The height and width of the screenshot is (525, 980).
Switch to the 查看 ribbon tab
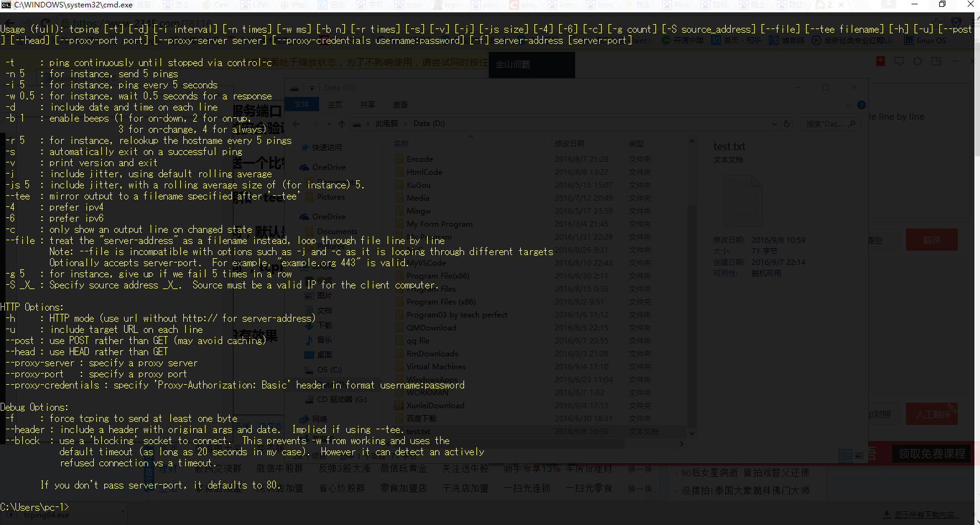pos(401,104)
